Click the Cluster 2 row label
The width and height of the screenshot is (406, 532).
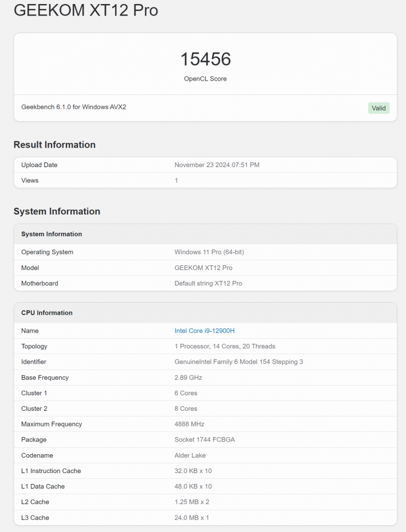34,408
